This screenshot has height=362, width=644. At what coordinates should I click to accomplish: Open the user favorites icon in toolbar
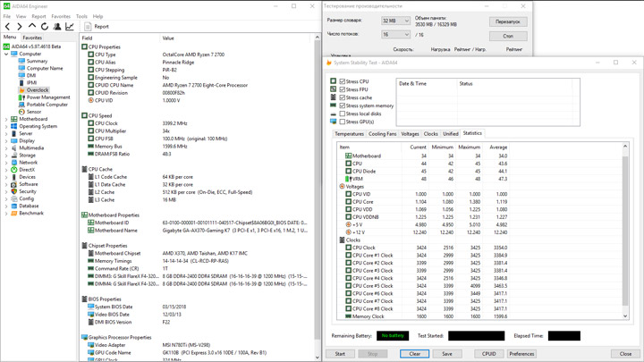pyautogui.click(x=57, y=27)
